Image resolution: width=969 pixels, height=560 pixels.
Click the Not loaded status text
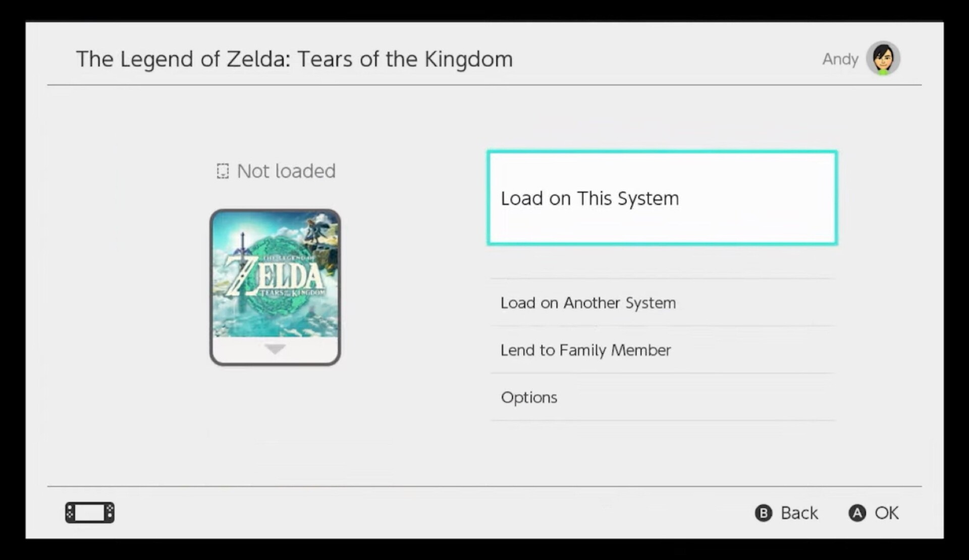coord(286,171)
